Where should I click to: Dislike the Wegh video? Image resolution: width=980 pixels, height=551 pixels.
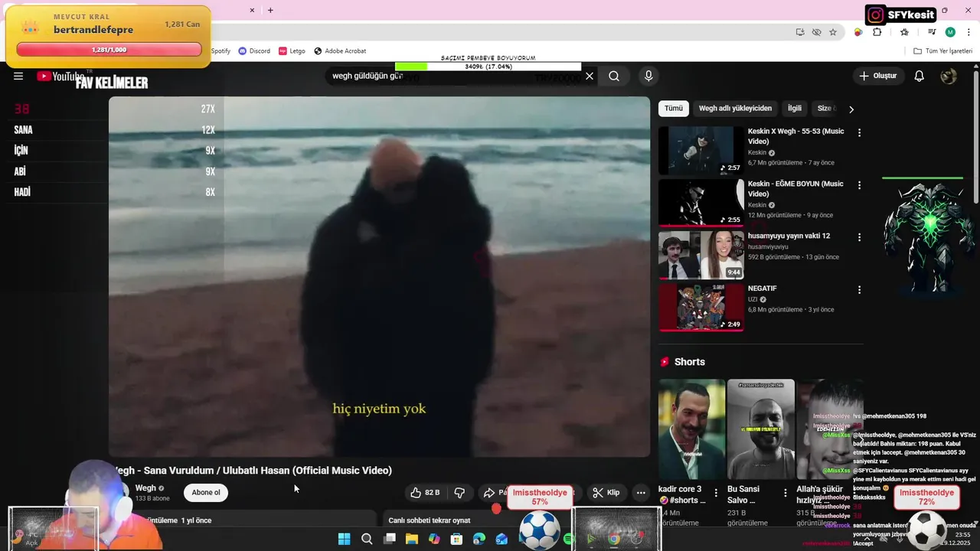(x=460, y=492)
